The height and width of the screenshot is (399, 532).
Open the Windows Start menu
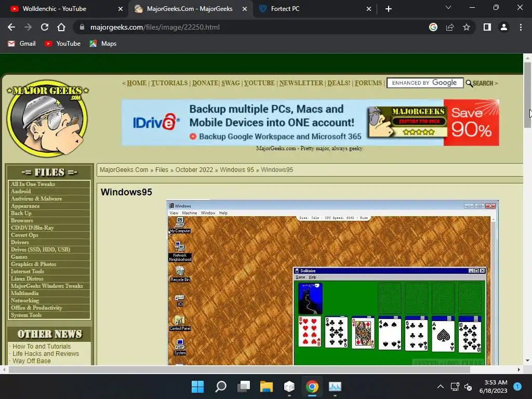198,387
